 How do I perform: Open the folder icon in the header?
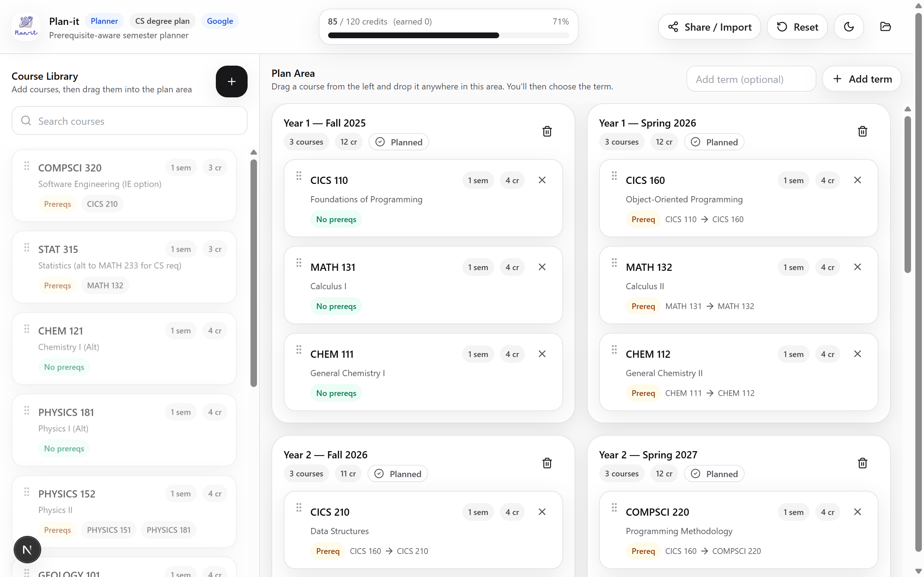click(885, 27)
